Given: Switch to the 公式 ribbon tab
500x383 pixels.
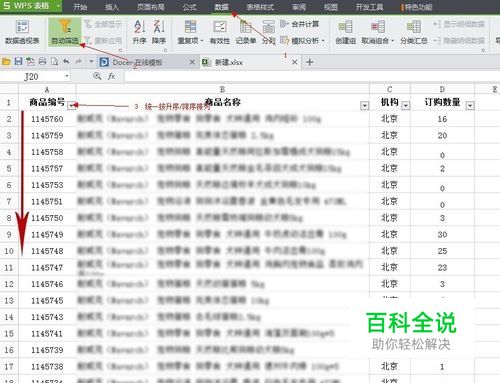Looking at the screenshot, I should point(189,7).
